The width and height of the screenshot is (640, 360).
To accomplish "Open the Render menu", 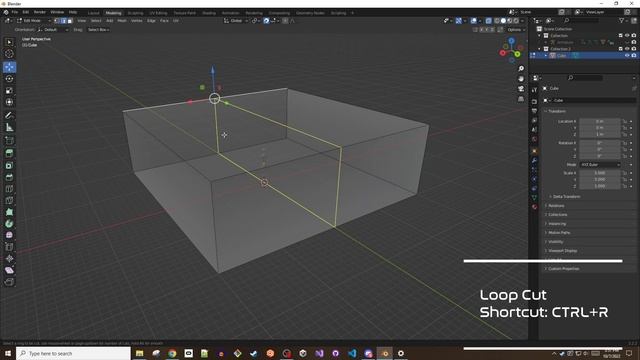I will coord(40,12).
